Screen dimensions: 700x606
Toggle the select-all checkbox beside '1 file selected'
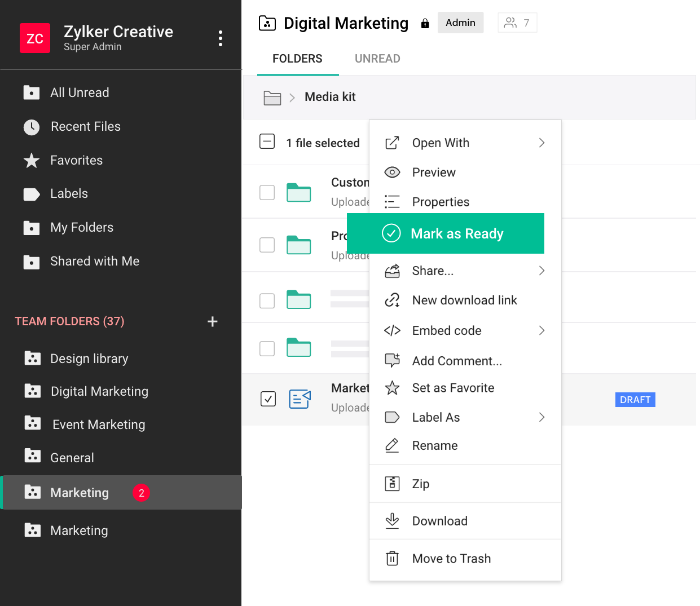tap(267, 141)
